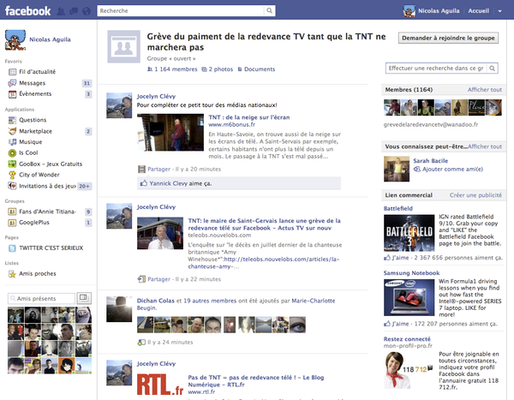
Task: Click the Facebook logo
Action: point(28,11)
